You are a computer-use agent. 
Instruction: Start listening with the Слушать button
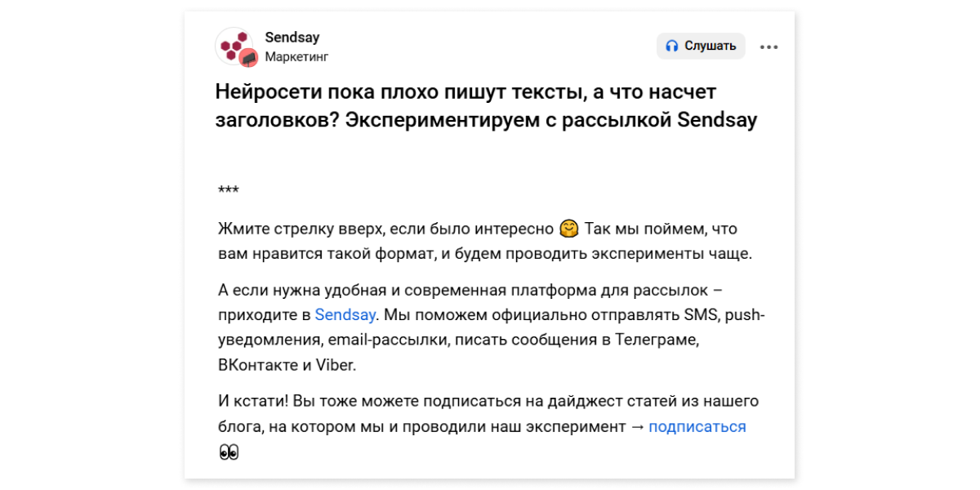point(701,47)
